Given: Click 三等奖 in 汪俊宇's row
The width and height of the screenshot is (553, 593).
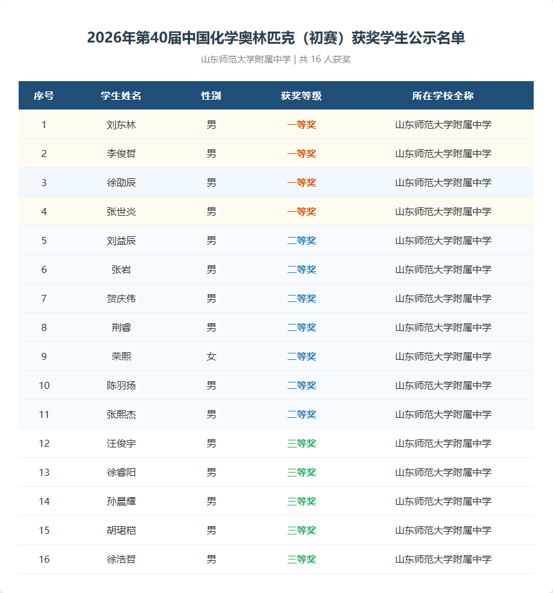Looking at the screenshot, I should 301,443.
